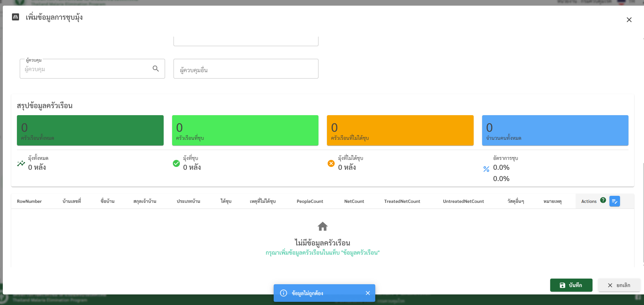The width and height of the screenshot is (644, 305).
Task: Click the trend chart icon by มุ้งทั้งหมด
Action: coord(21,163)
